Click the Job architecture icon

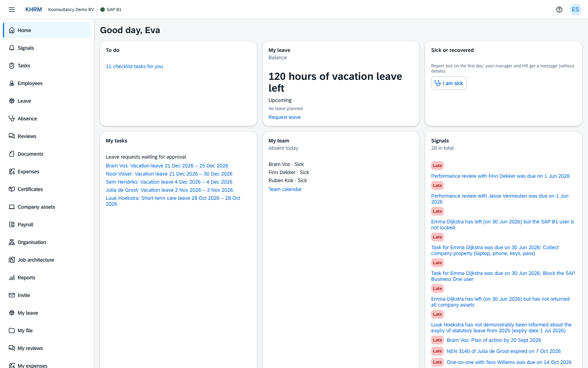click(12, 260)
